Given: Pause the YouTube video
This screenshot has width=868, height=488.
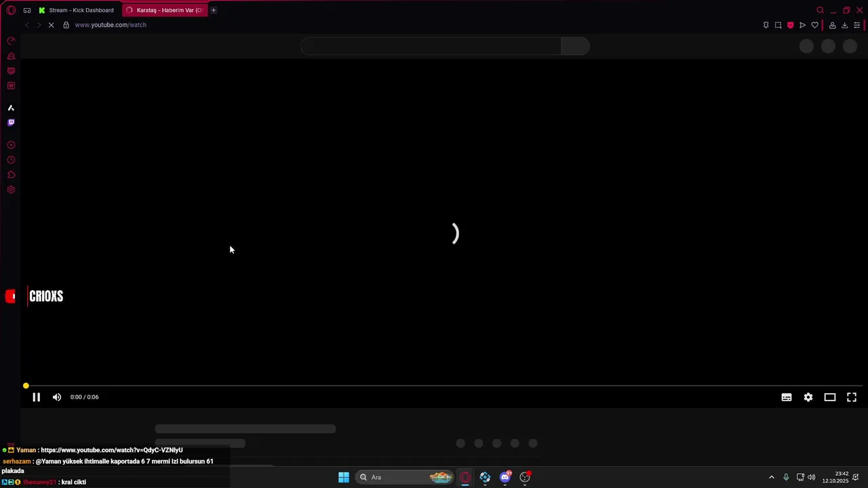Looking at the screenshot, I should pyautogui.click(x=37, y=397).
